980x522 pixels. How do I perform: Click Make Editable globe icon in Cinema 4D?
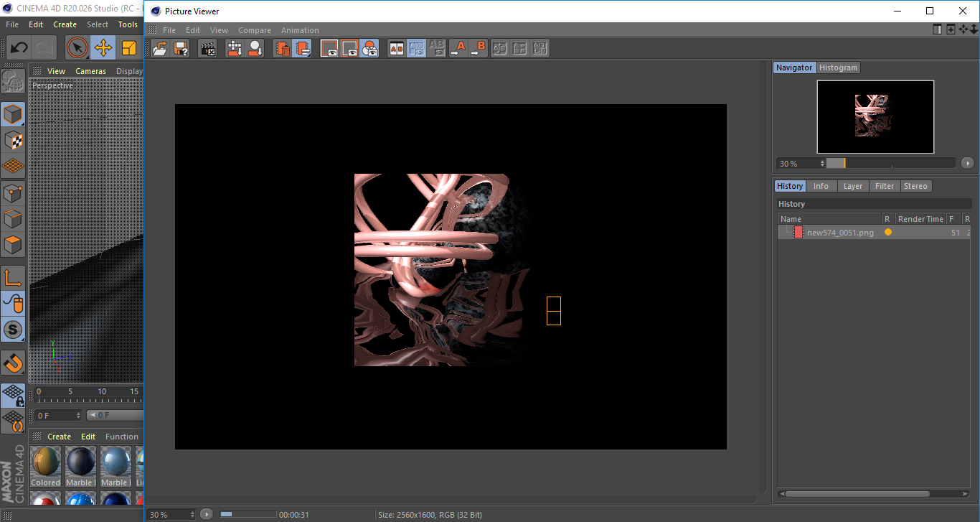(x=13, y=82)
